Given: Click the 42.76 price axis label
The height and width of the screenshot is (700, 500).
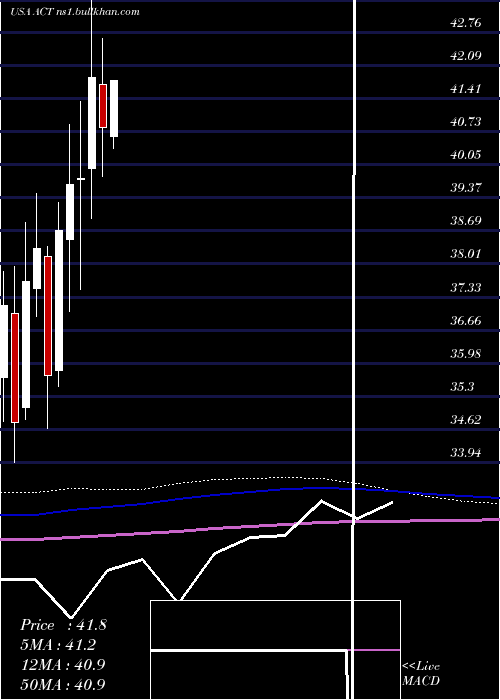Looking at the screenshot, I should [466, 23].
